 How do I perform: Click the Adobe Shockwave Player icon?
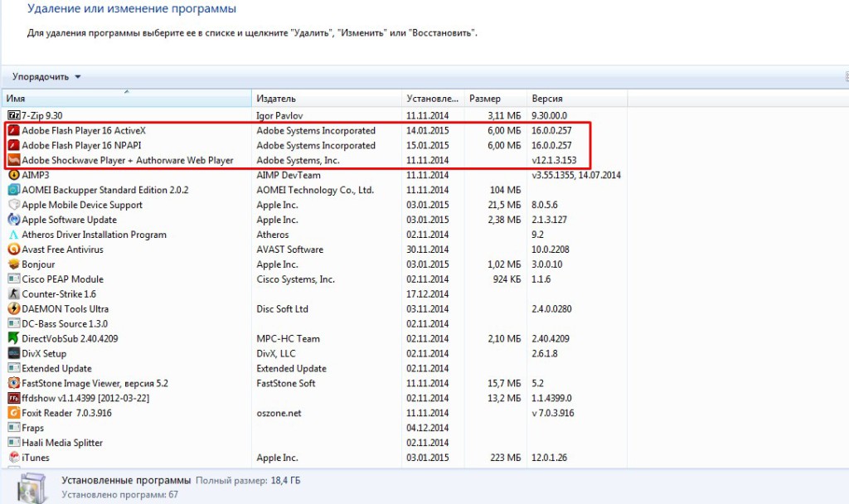click(13, 160)
